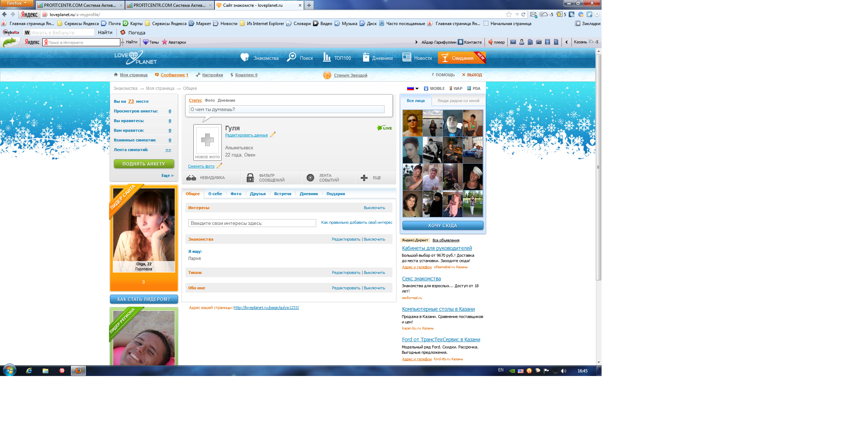Screen dimensions: 868x434
Task: Click the Хочу сюда button
Action: click(x=443, y=225)
